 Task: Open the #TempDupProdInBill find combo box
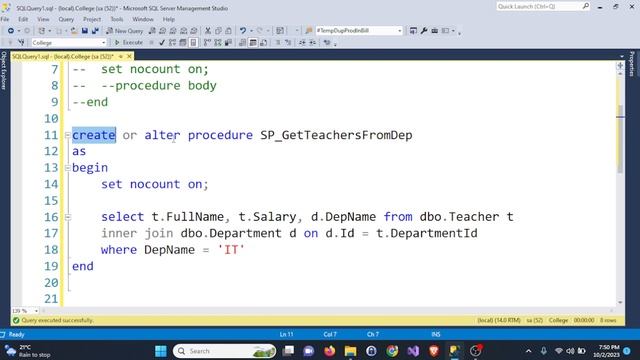pyautogui.click(x=359, y=31)
